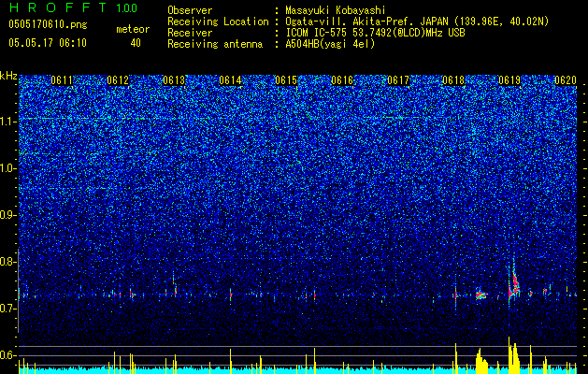Click the HROFFT 1.0.0 title text

73,8
